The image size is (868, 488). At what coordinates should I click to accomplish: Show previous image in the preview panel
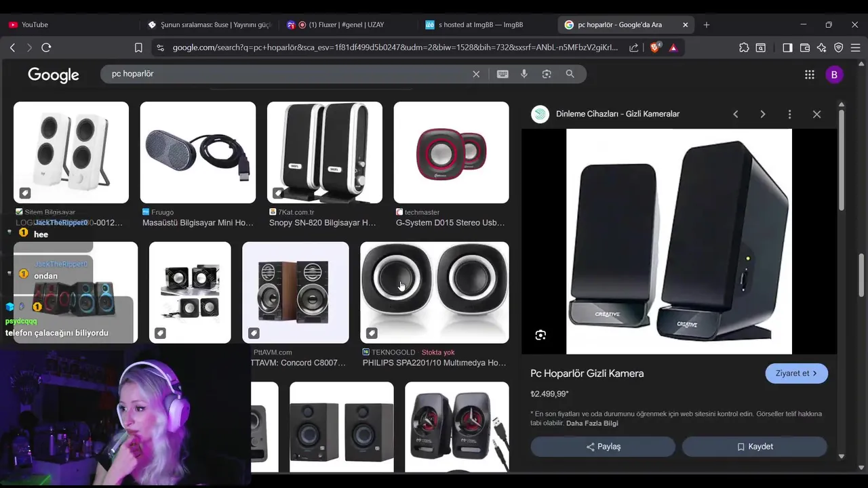point(735,114)
